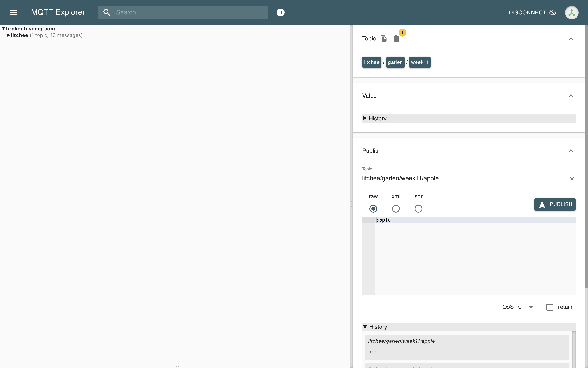588x368 pixels.
Task: Collapse the Value section chevron
Action: click(x=571, y=96)
